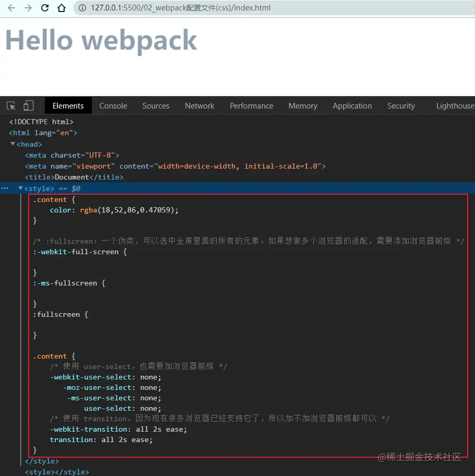
Task: Go back with the browser back arrow
Action: click(11, 8)
